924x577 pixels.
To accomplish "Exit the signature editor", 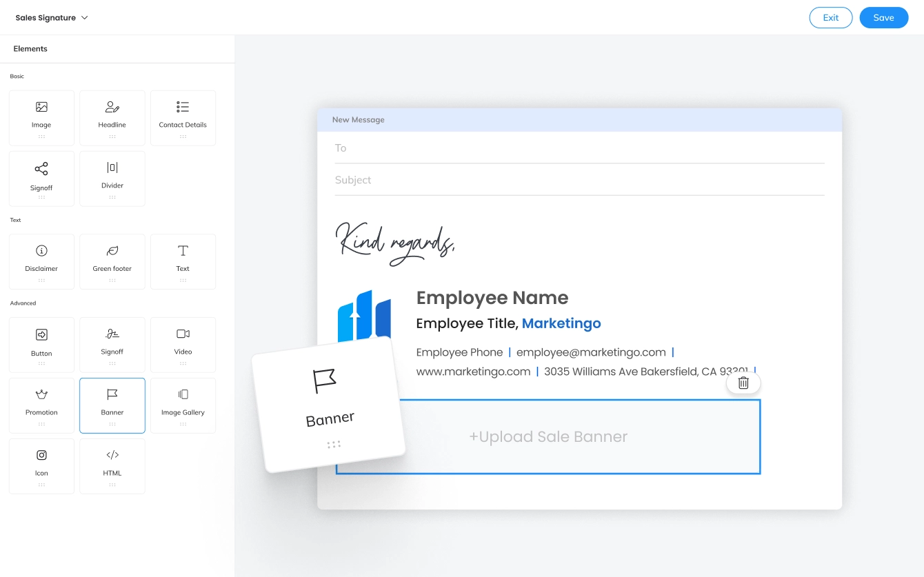I will 831,17.
